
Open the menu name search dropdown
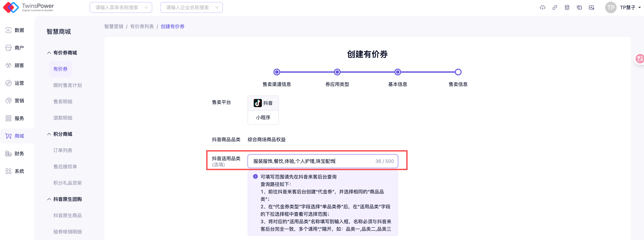click(121, 7)
